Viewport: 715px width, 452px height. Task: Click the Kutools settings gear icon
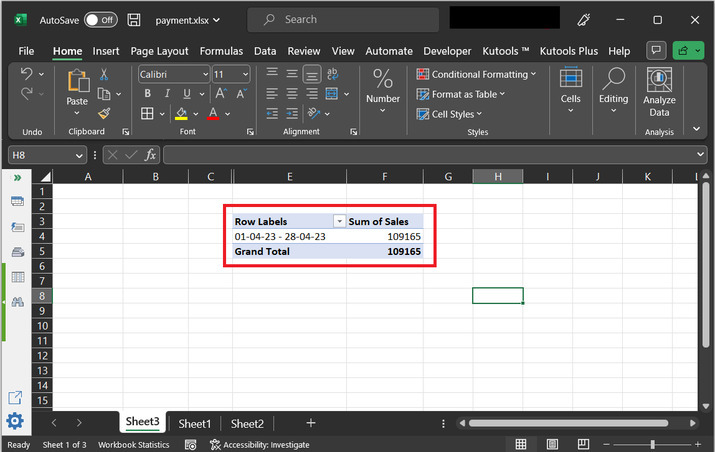click(16, 420)
